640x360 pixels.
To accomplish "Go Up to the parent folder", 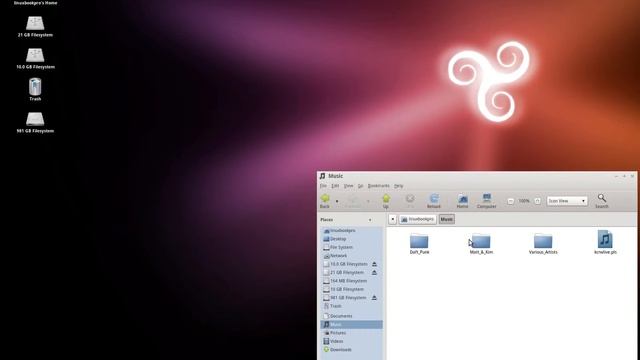I will pos(386,201).
